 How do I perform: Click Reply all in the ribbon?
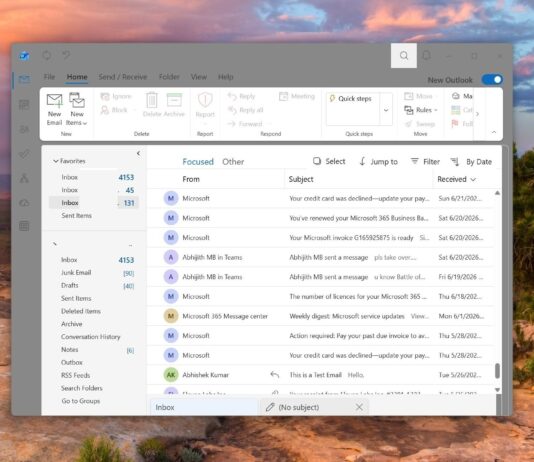tap(246, 110)
